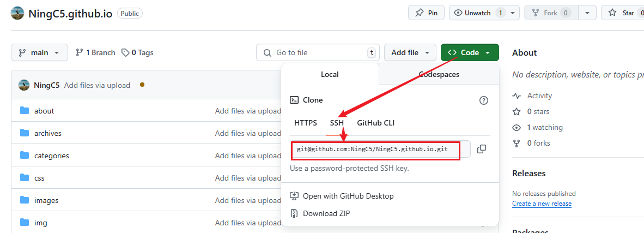This screenshot has width=644, height=233.
Task: Open the Create a new release link
Action: (542, 204)
